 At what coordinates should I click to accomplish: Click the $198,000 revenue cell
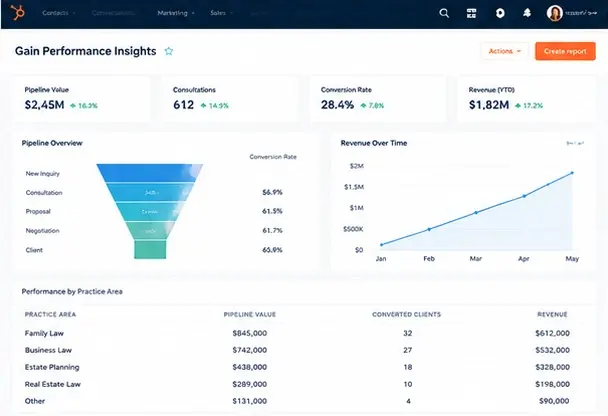pos(553,384)
